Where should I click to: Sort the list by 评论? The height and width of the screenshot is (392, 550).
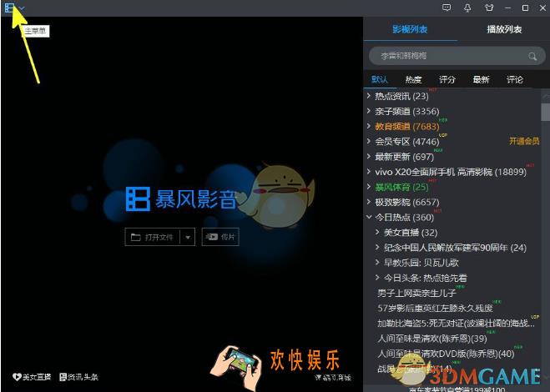point(515,79)
